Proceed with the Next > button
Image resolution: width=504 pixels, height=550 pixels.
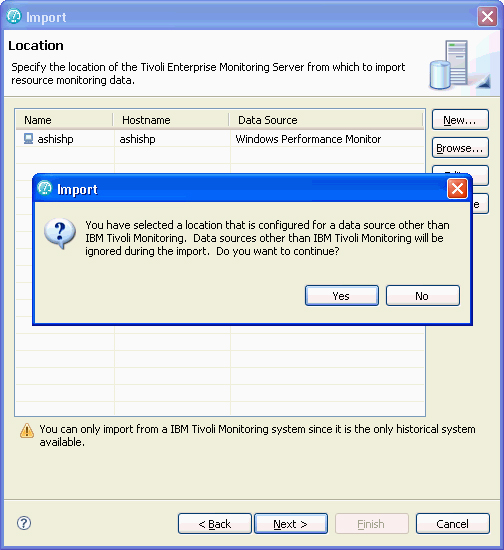coord(291,524)
